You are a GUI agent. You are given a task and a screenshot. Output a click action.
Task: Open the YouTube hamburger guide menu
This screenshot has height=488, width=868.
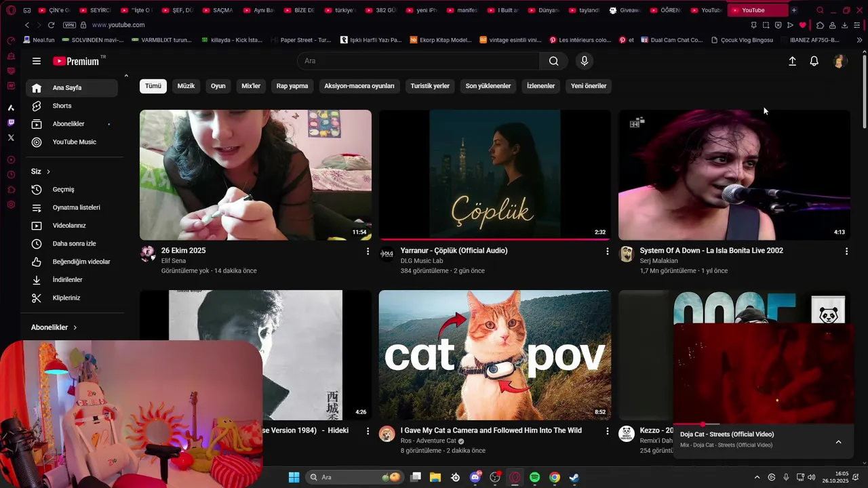click(37, 61)
